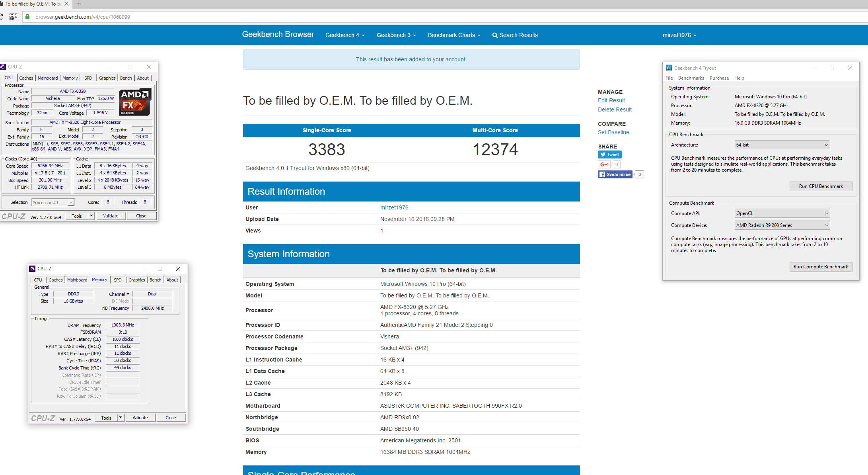Click the magnifier Search Results icon
The width and height of the screenshot is (868, 475).
(x=495, y=35)
